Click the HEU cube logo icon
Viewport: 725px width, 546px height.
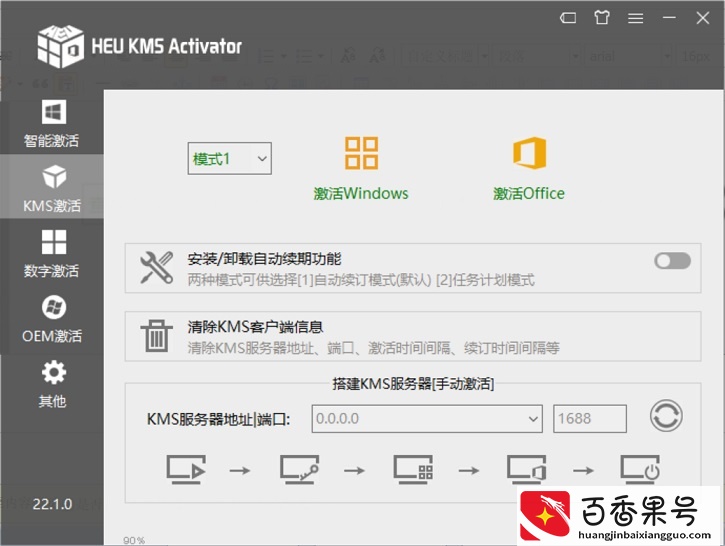(61, 47)
